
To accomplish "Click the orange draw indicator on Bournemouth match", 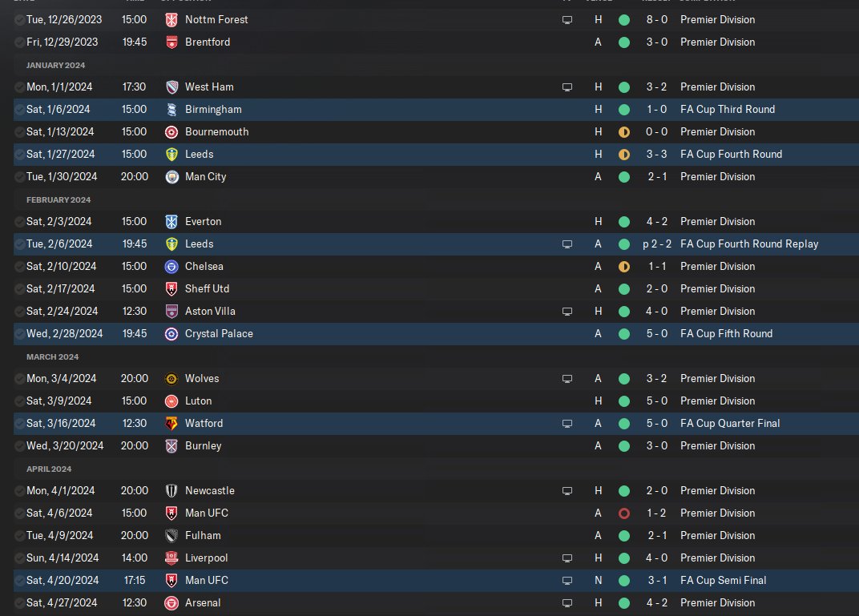I will [x=624, y=131].
